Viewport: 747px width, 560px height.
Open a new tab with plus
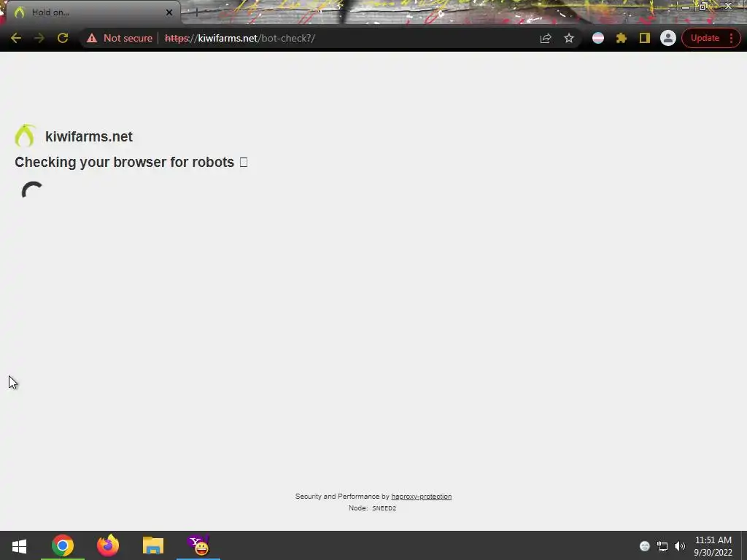click(x=196, y=12)
